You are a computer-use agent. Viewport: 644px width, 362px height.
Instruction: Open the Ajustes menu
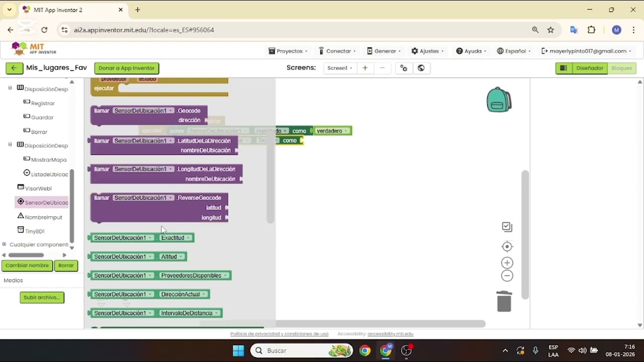428,51
